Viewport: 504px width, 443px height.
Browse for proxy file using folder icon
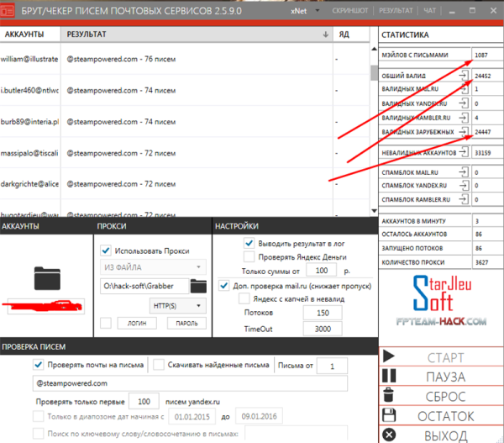198,285
